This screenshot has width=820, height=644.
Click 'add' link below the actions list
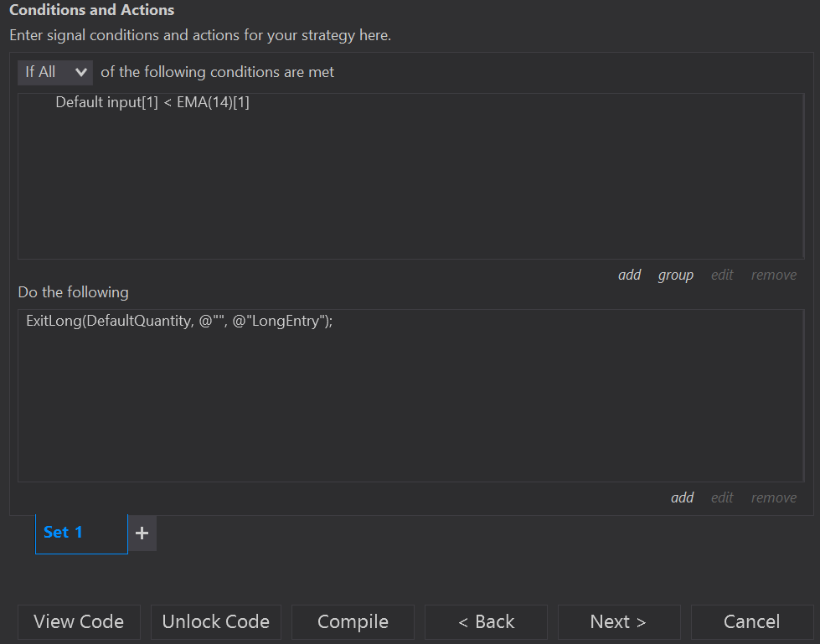(x=682, y=497)
